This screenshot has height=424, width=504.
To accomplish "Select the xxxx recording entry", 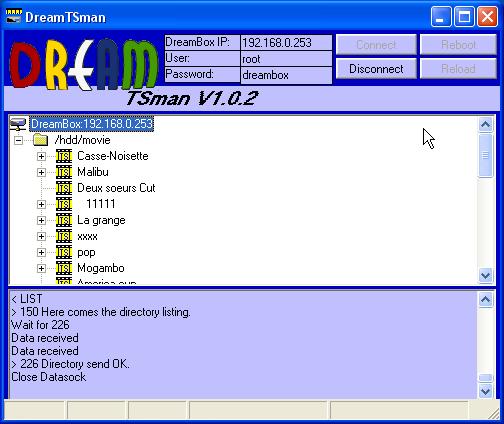I will (87, 236).
